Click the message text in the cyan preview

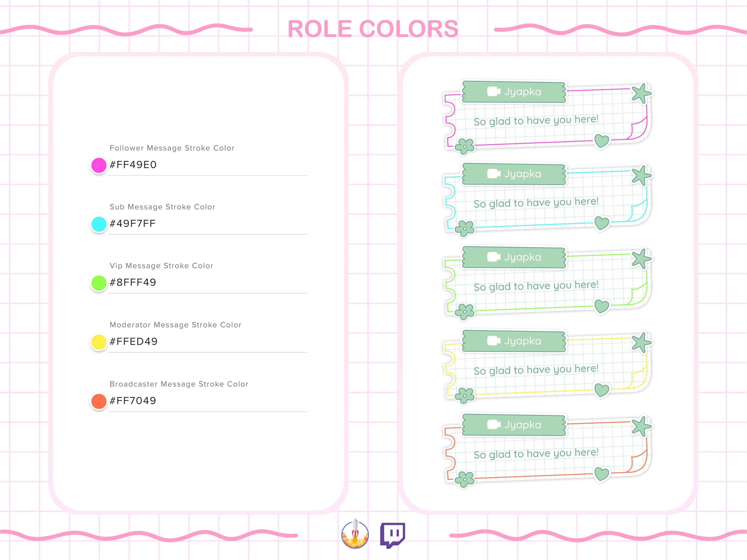pyautogui.click(x=536, y=203)
